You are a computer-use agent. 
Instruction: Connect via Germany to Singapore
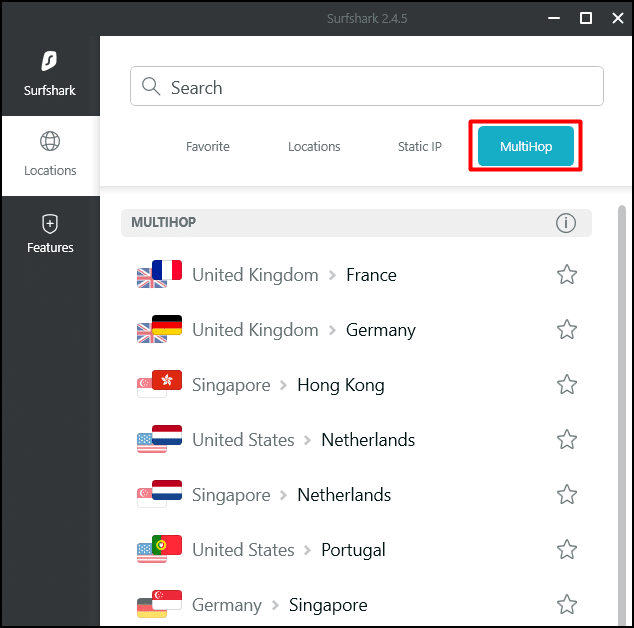click(356, 605)
